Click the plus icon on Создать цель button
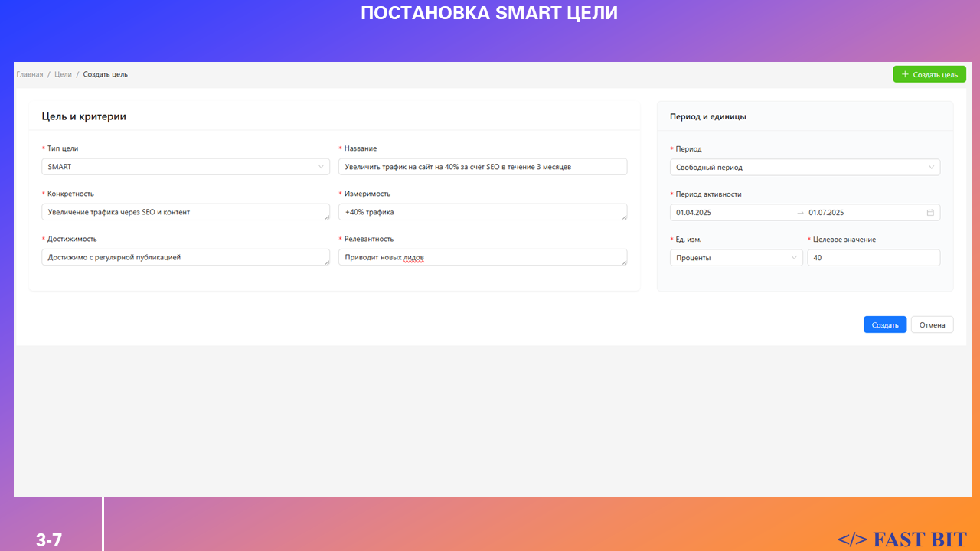 (905, 74)
